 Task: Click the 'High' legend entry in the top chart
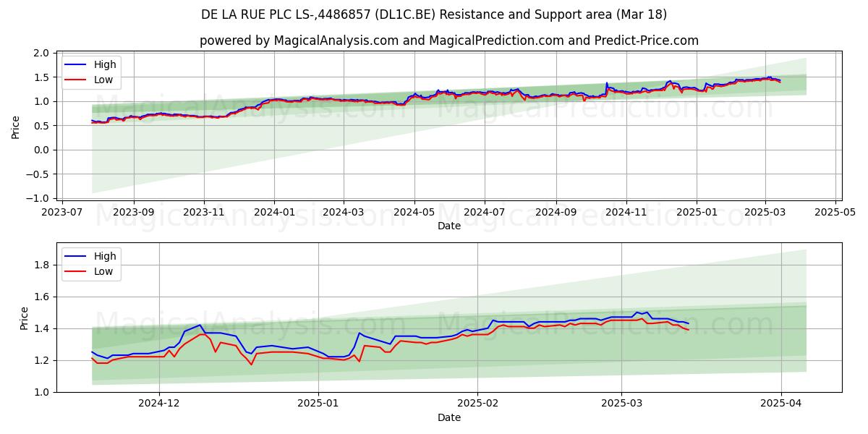(105, 64)
